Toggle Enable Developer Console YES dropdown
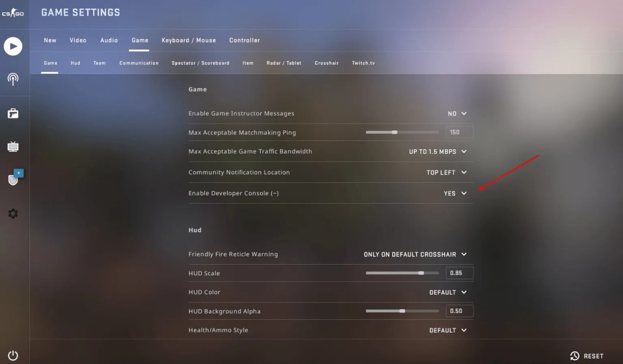The height and width of the screenshot is (364, 623). [x=455, y=193]
